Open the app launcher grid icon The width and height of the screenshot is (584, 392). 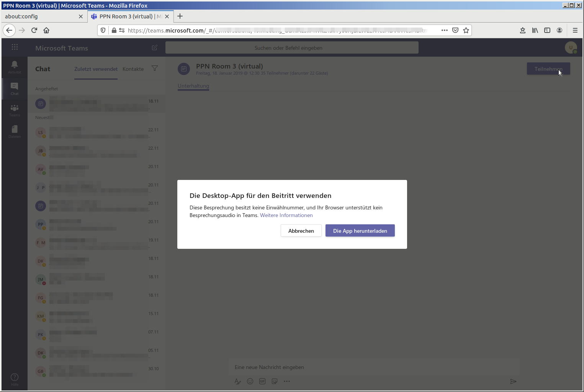(15, 47)
